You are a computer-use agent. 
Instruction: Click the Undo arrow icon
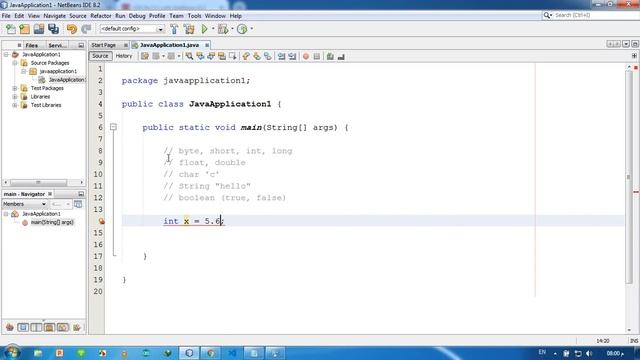click(72, 29)
